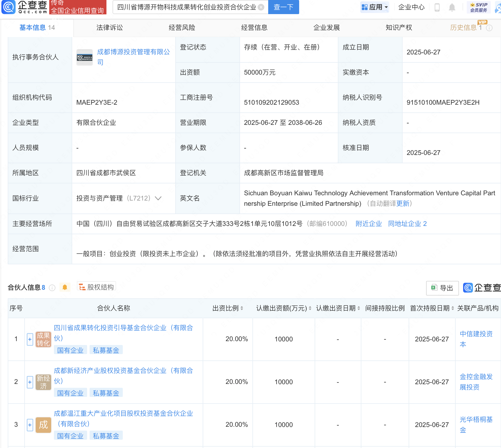Click the 成 partner logo badge in row 3
This screenshot has height=448, width=501.
43,425
